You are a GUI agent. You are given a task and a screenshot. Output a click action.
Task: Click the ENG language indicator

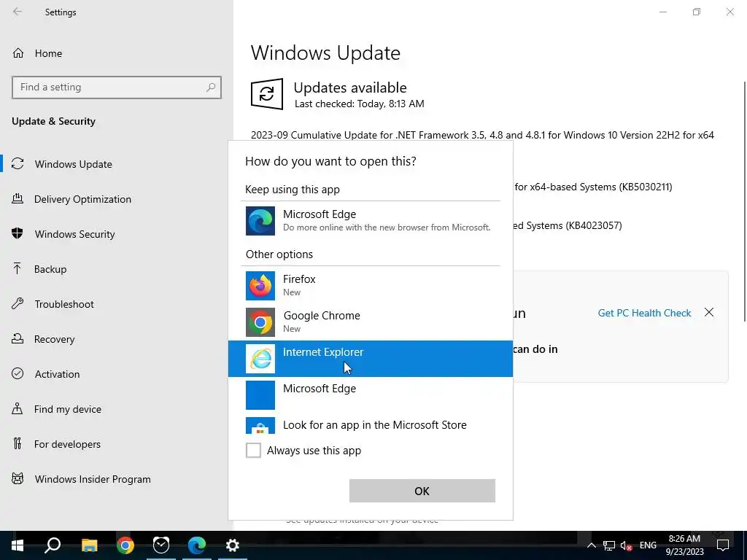coord(648,545)
